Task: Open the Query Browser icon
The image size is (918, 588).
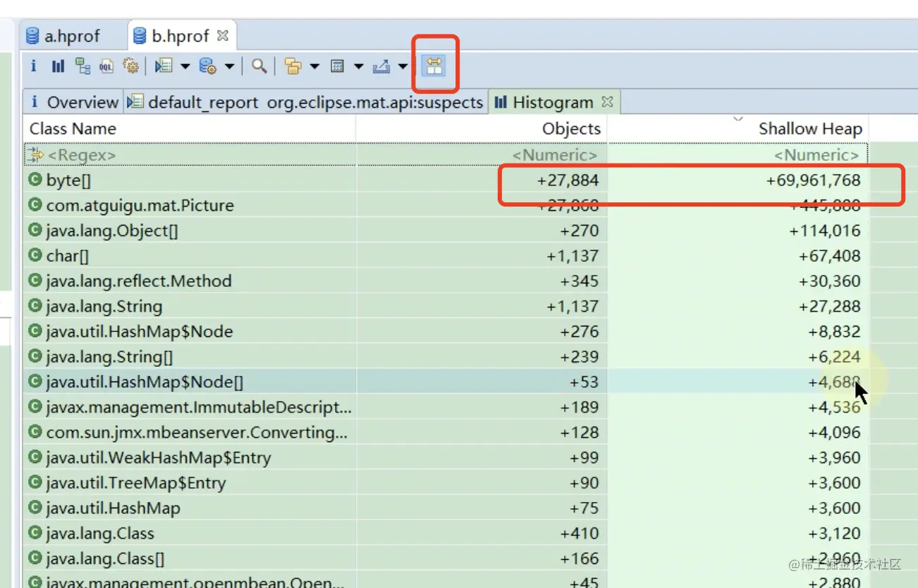Action: click(207, 66)
